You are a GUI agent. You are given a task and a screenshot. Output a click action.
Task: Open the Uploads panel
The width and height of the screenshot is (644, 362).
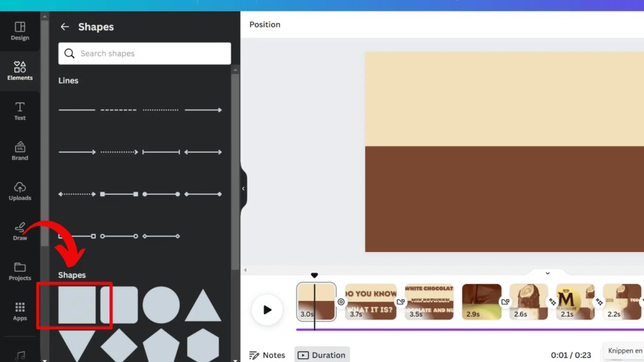(19, 192)
